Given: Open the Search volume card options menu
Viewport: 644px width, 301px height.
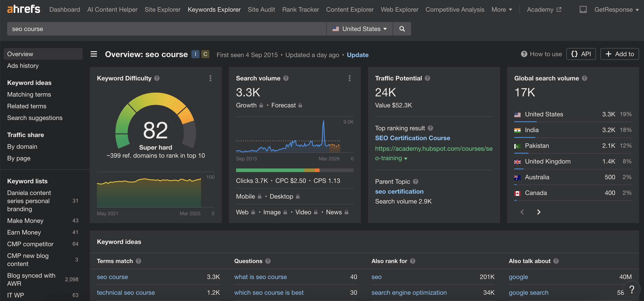Looking at the screenshot, I should (x=350, y=78).
